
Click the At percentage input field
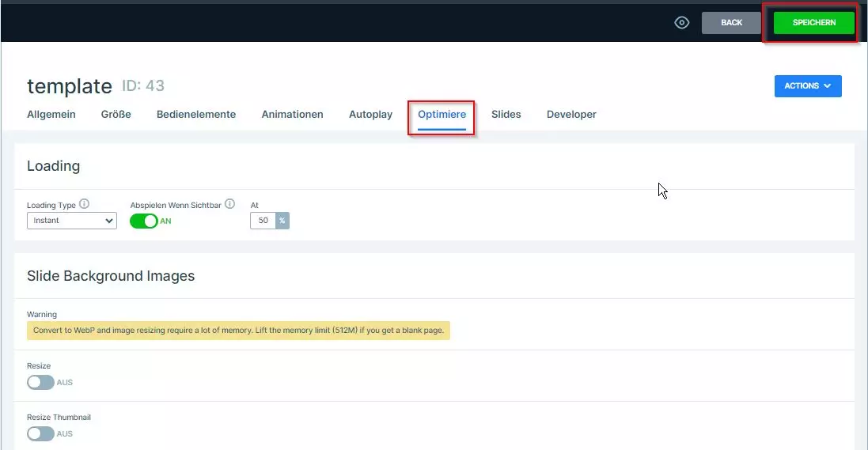[x=263, y=221]
